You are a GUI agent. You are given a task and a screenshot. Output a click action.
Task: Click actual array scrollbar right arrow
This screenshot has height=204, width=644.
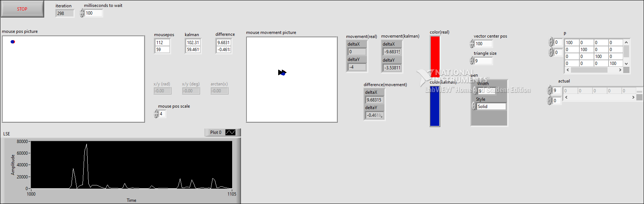(633, 97)
